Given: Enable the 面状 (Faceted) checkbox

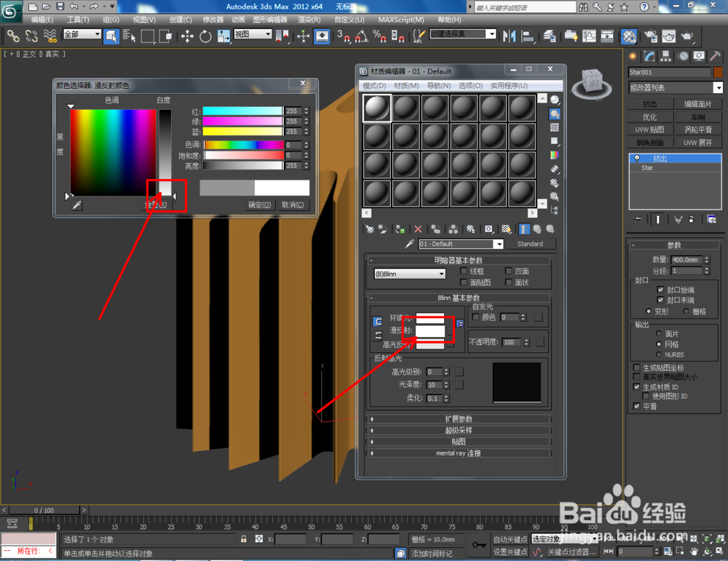Looking at the screenshot, I should [508, 282].
